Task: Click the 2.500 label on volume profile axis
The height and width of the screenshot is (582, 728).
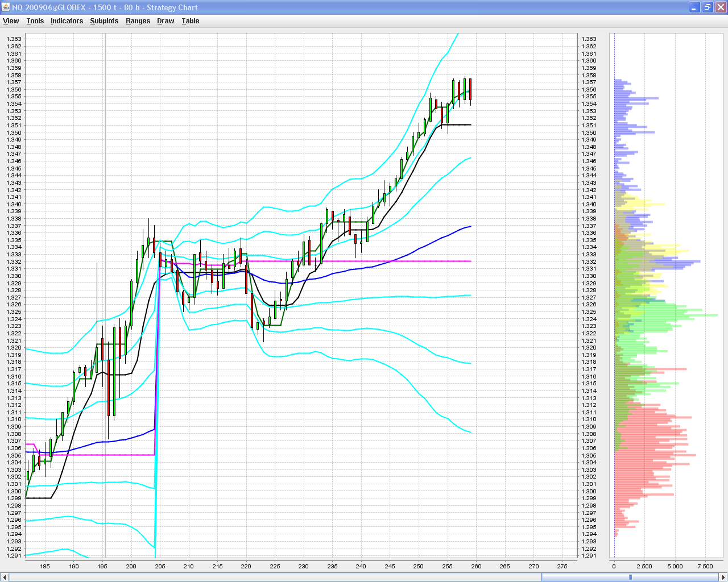Action: tap(644, 566)
